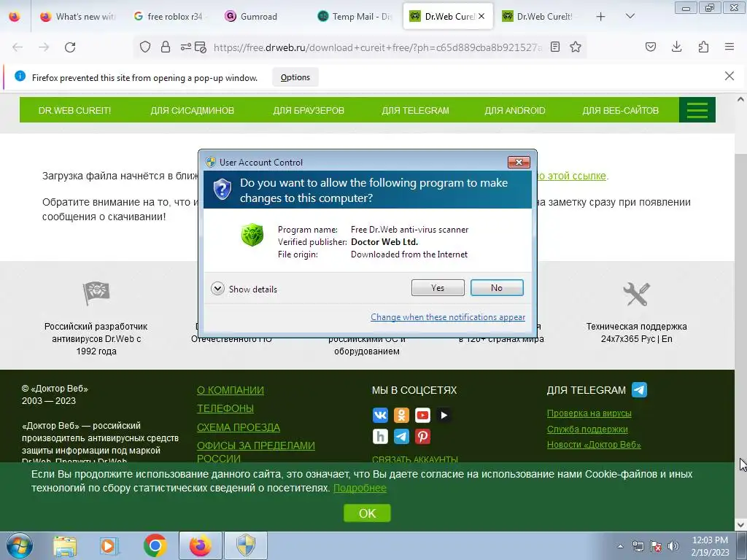The image size is (747, 560).
Task: Click the 'по этой ссылке' download link
Action: pyautogui.click(x=572, y=176)
